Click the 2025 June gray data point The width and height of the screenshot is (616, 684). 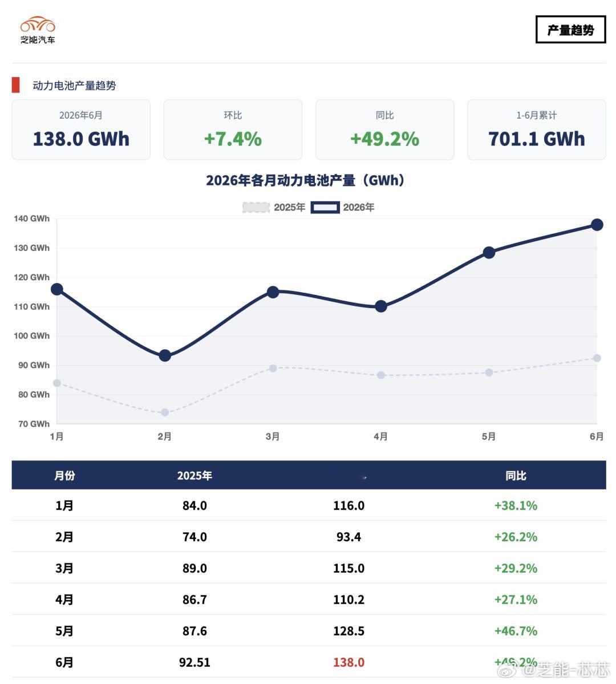[597, 358]
